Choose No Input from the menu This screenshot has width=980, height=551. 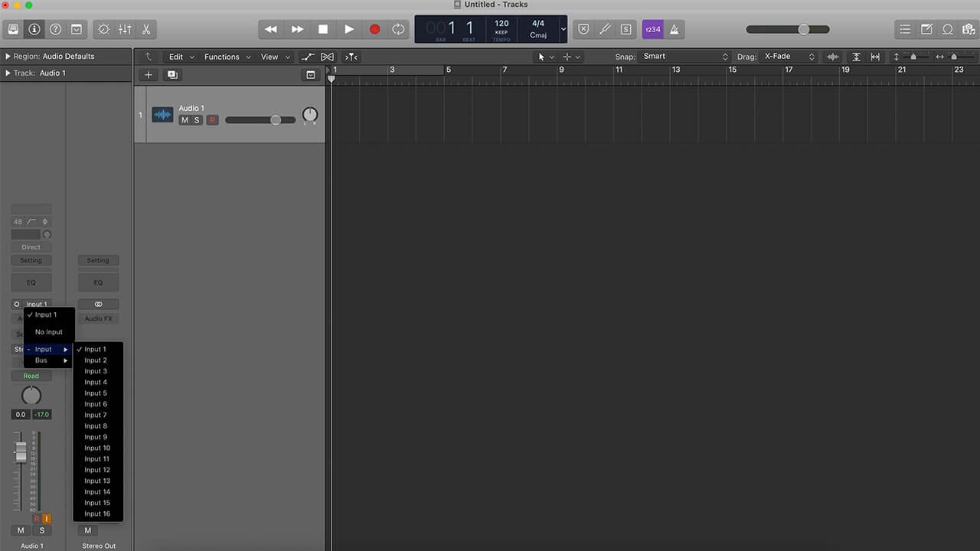(49, 332)
